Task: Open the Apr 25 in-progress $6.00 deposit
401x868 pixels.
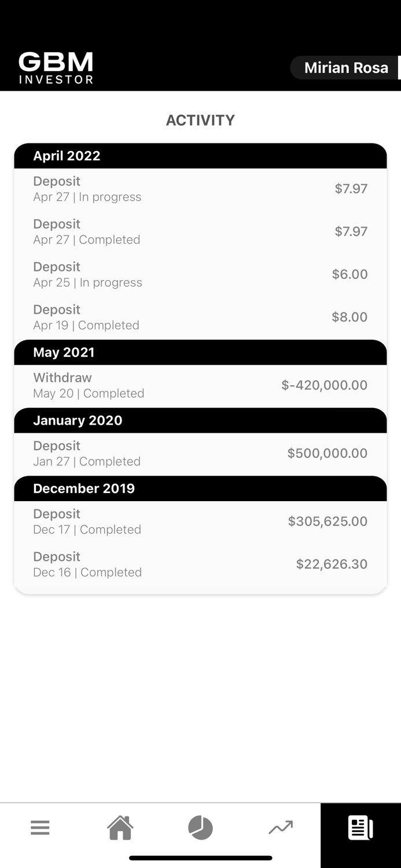Action: click(200, 274)
